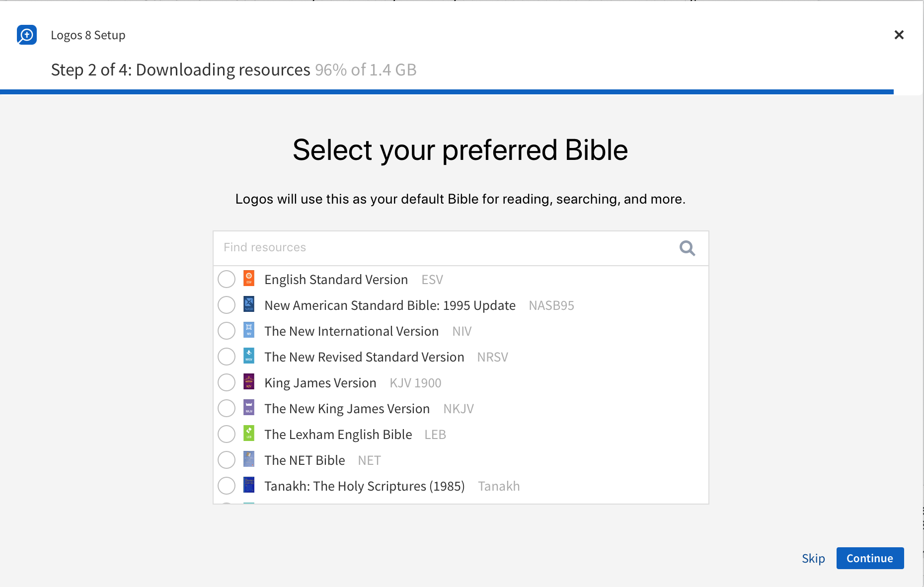The height and width of the screenshot is (587, 924).
Task: Click the NIV Bible cover icon
Action: (x=249, y=330)
